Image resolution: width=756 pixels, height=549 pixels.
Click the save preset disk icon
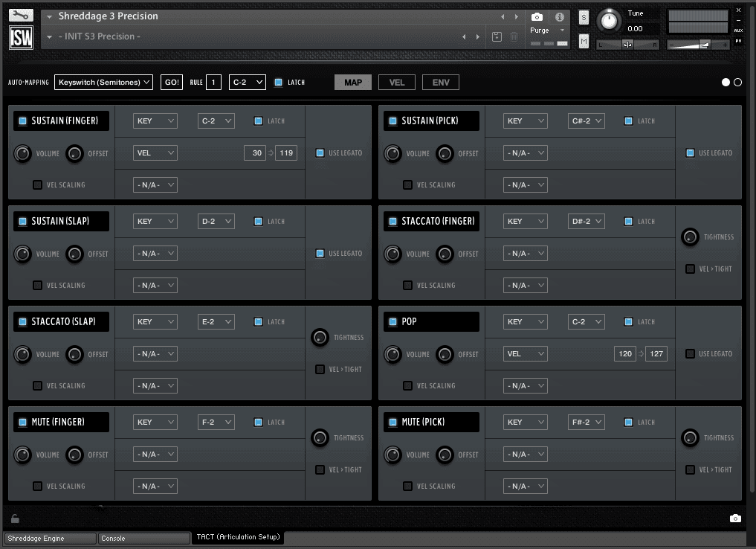[x=497, y=36]
